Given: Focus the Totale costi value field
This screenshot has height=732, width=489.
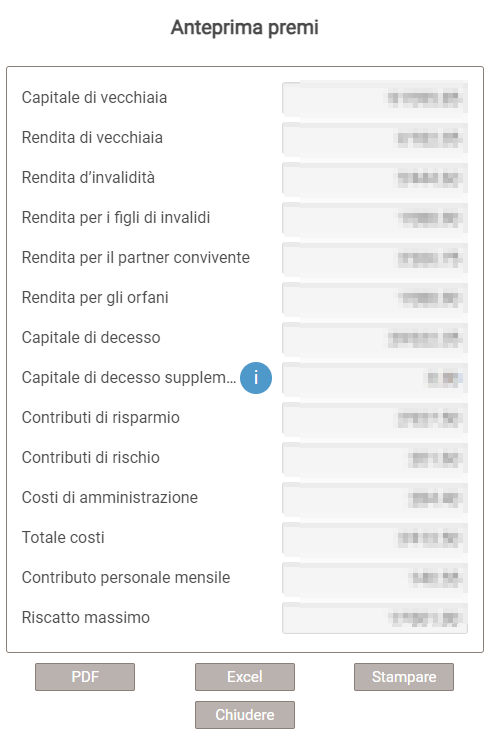Looking at the screenshot, I should [375, 538].
